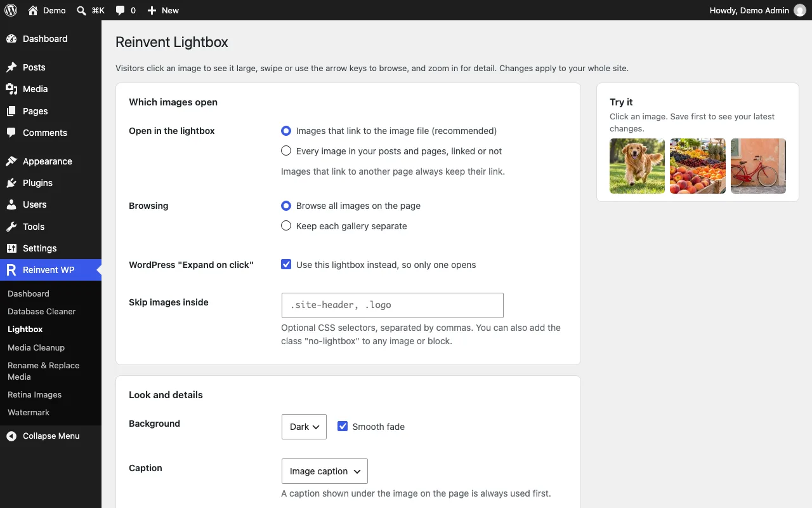Click the Collapse Menu arrow icon
This screenshot has height=508, width=812.
(x=11, y=436)
